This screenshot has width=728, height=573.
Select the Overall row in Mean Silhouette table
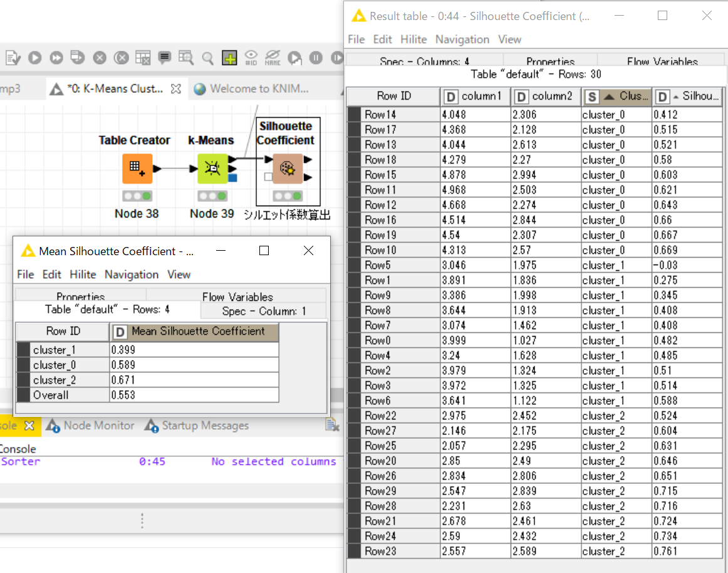(x=148, y=395)
